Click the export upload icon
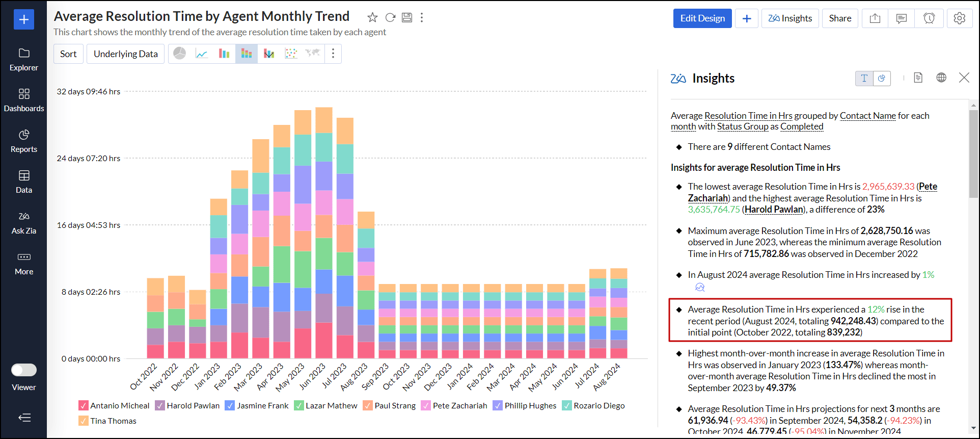 pos(875,18)
